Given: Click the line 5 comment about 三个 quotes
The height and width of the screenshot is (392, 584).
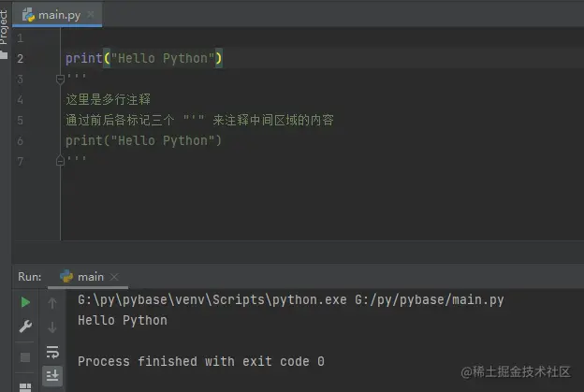Looking at the screenshot, I should coord(199,120).
